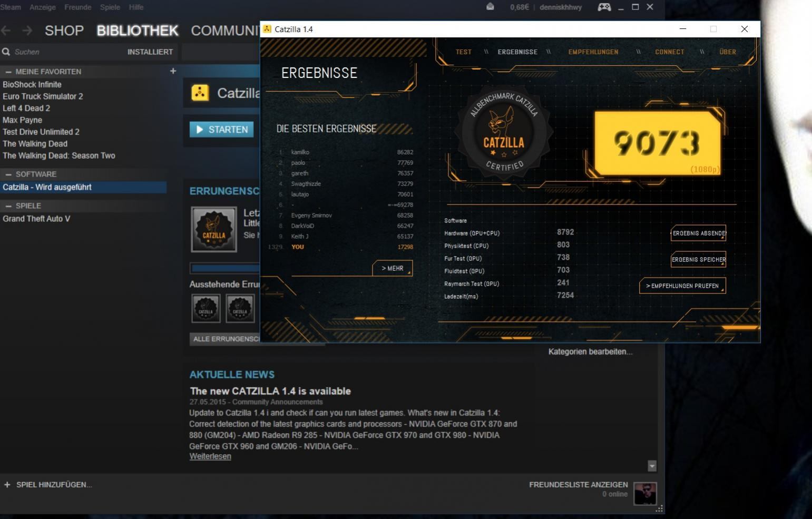Click Catzilla achievement badge in Errungenschaften

point(214,229)
